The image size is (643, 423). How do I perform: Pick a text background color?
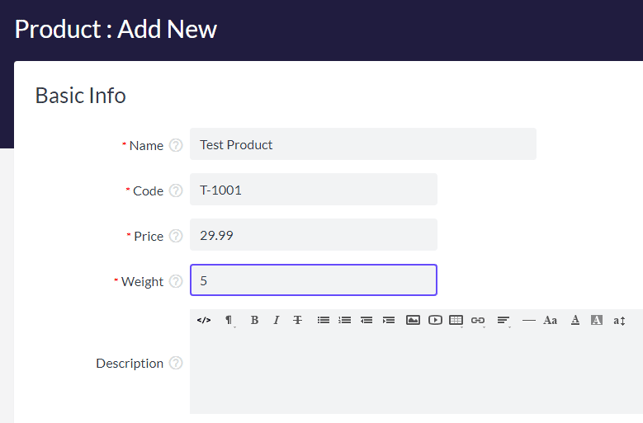pyautogui.click(x=597, y=320)
